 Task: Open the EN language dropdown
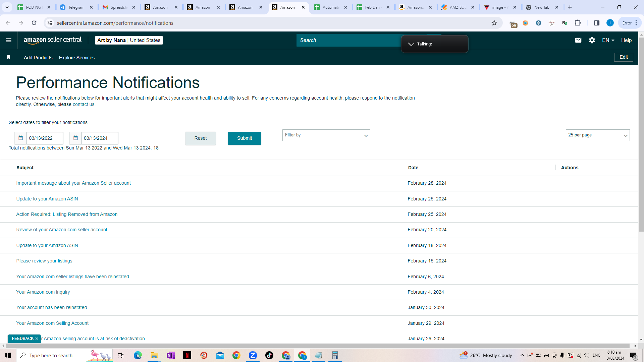click(608, 40)
